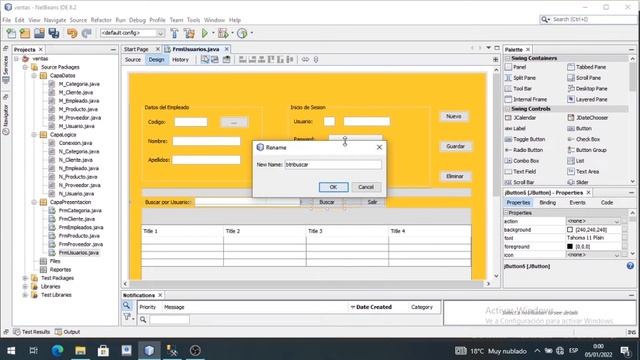Image resolution: width=640 pixels, height=360 pixels.
Task: Switch to the Start Page tab
Action: pos(136,49)
